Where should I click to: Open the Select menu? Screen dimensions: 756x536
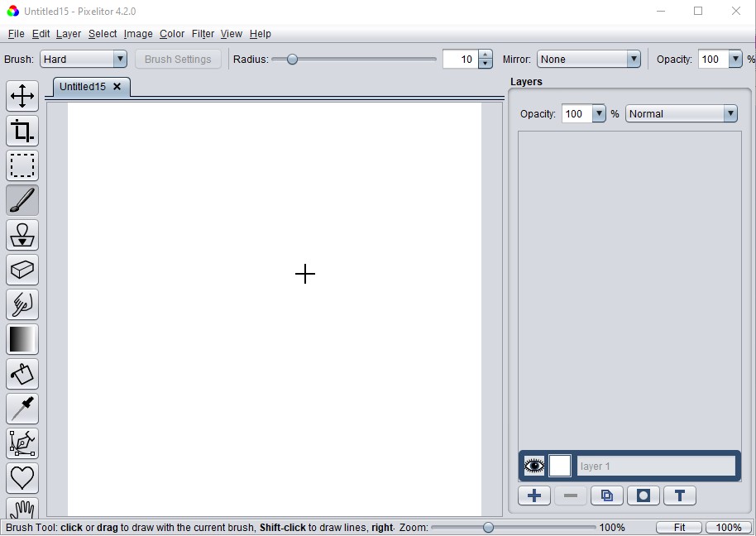(103, 34)
